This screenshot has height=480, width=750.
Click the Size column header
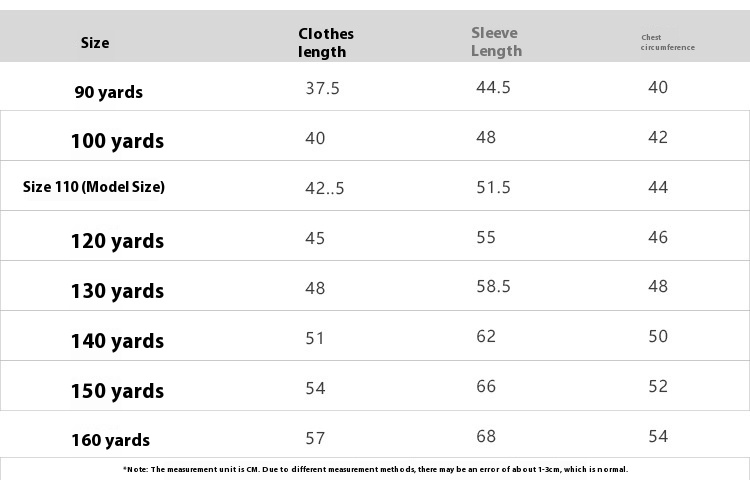(x=95, y=43)
